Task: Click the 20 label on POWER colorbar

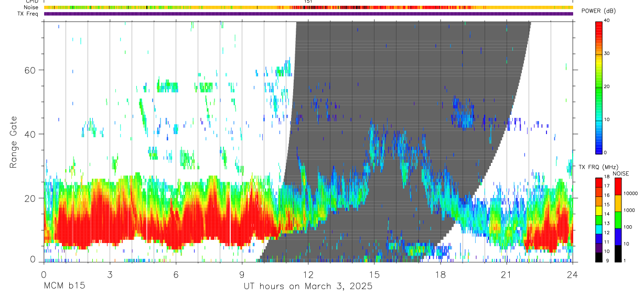Action: coord(607,86)
